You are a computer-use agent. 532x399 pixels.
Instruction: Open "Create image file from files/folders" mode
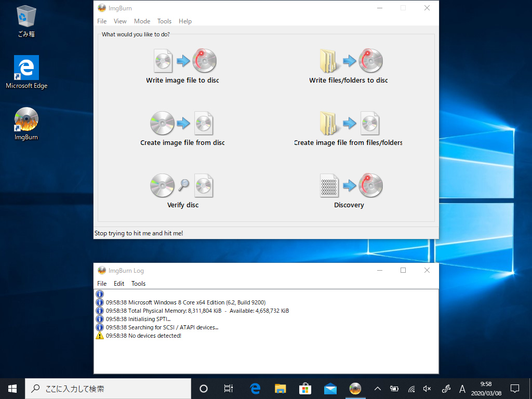(x=349, y=127)
